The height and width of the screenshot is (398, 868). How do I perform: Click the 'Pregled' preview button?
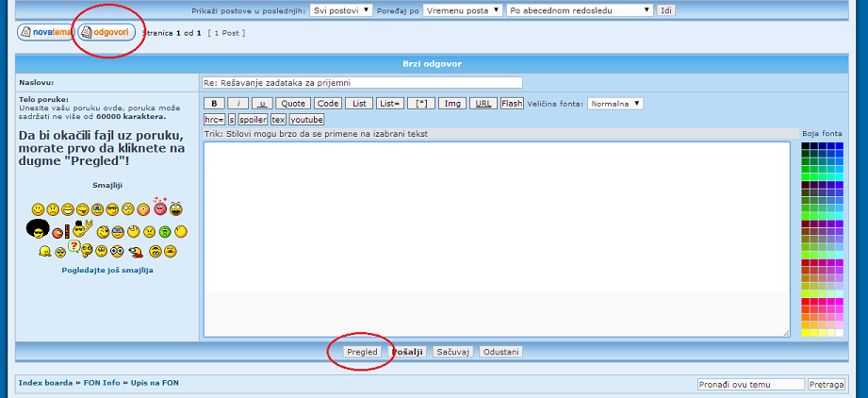click(x=362, y=352)
